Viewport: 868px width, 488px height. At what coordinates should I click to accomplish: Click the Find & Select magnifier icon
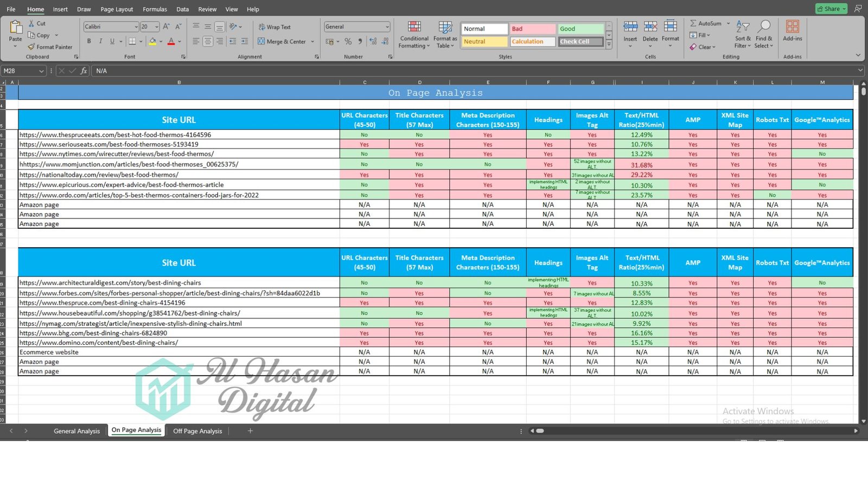[764, 26]
